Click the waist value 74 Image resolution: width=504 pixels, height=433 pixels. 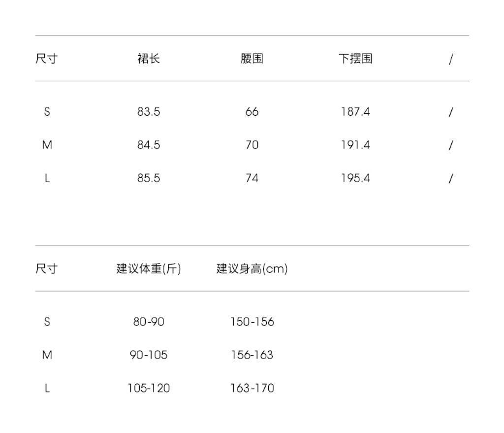(252, 178)
